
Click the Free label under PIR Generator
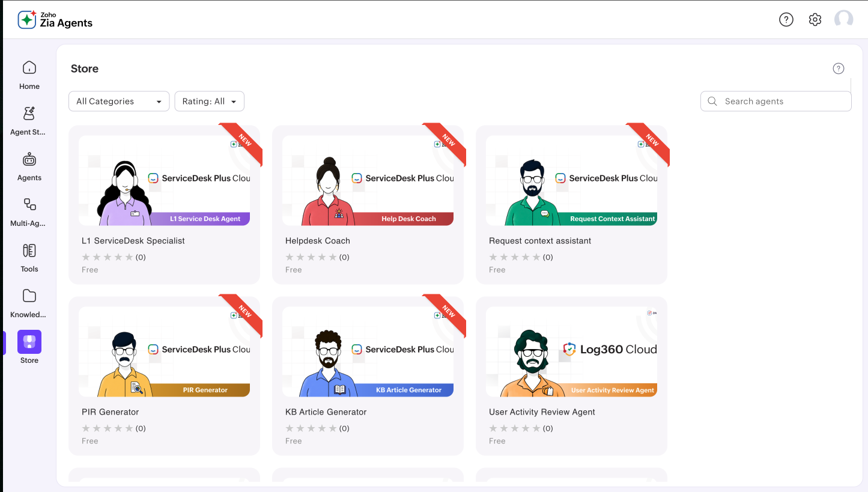[x=90, y=441]
